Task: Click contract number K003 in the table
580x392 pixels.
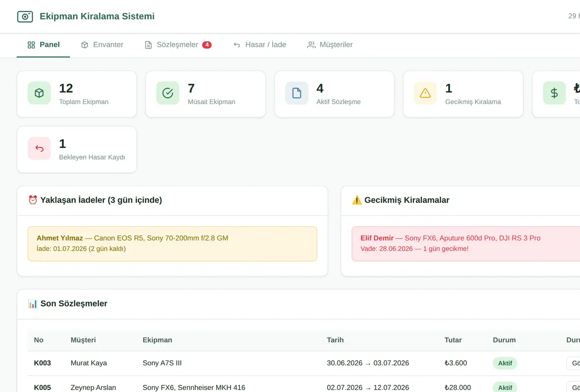Action: 43,363
